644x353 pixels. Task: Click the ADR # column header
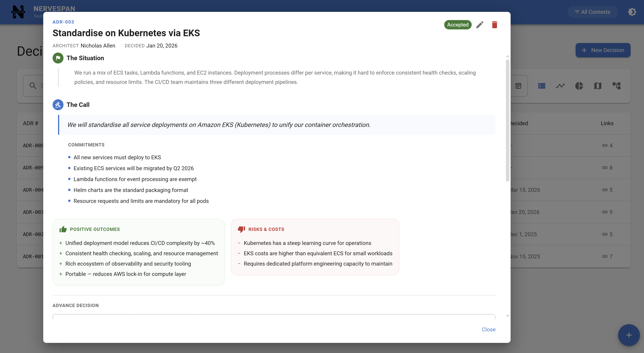click(x=31, y=123)
